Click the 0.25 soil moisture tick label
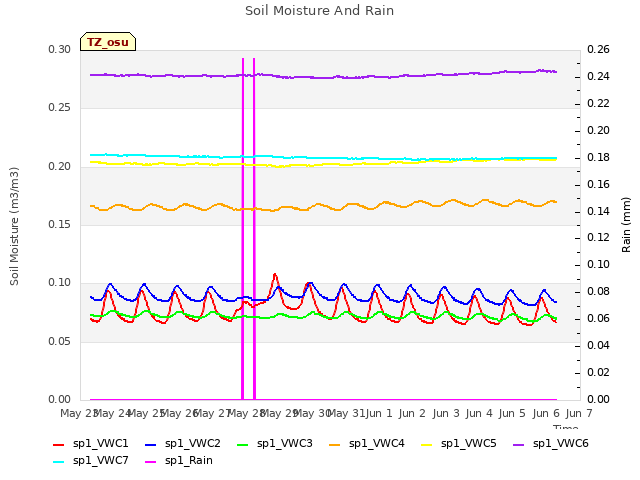Image resolution: width=640 pixels, height=480 pixels. point(60,108)
